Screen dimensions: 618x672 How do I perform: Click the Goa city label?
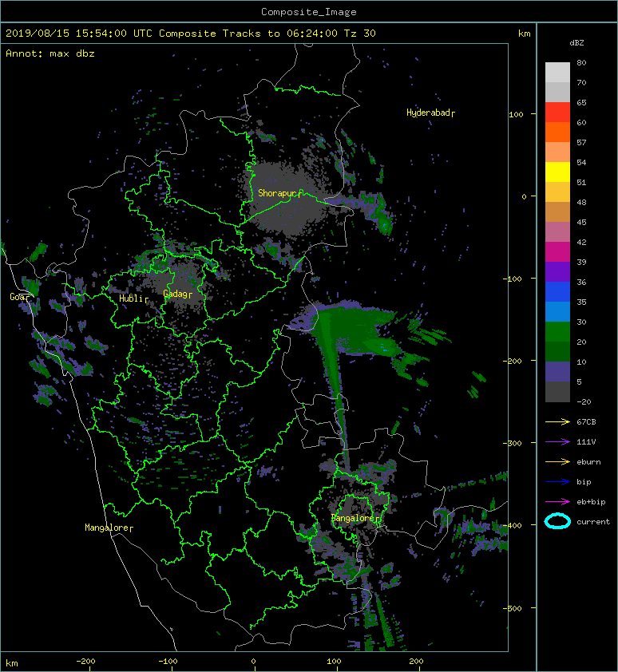click(18, 297)
